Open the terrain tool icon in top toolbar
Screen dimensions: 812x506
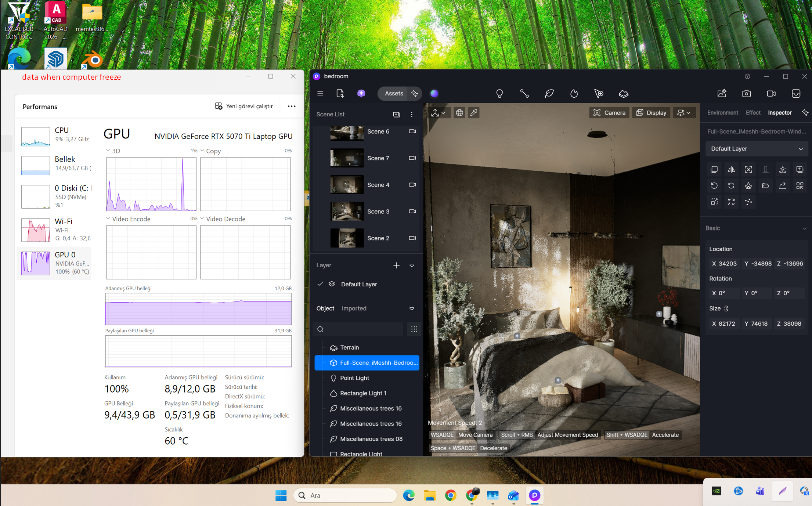(x=623, y=94)
